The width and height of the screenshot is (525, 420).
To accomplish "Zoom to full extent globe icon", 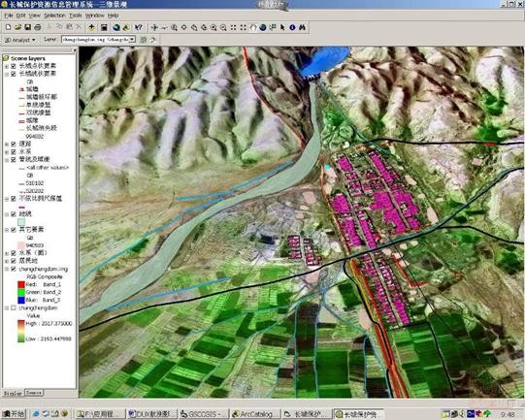I will coord(263,27).
